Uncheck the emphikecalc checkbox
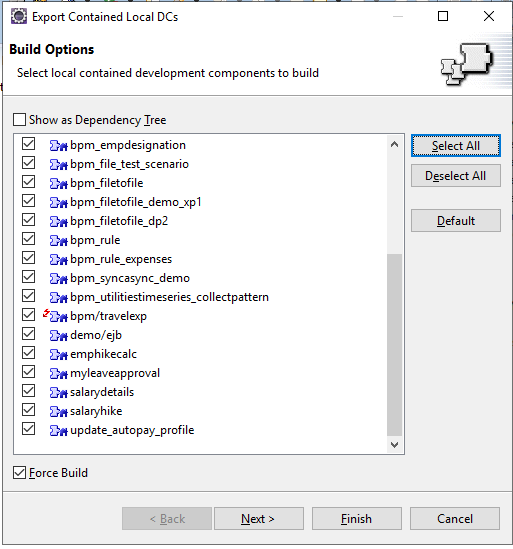This screenshot has height=549, width=513. pos(28,353)
